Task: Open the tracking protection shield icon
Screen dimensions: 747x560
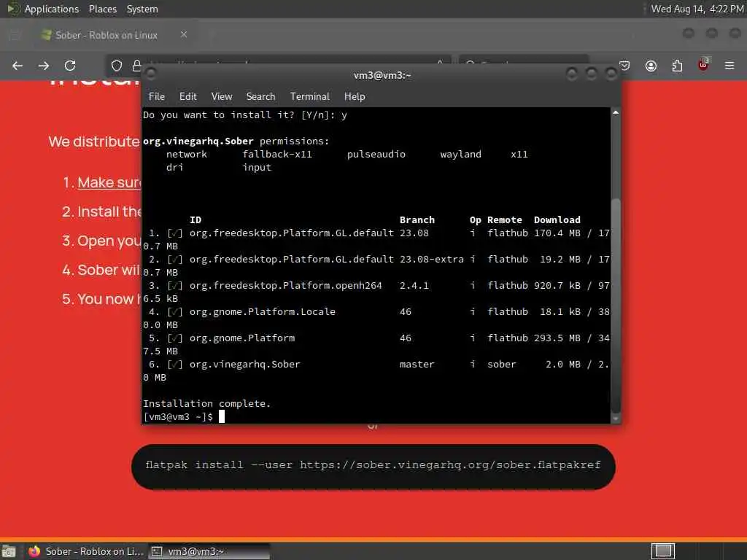Action: point(117,66)
